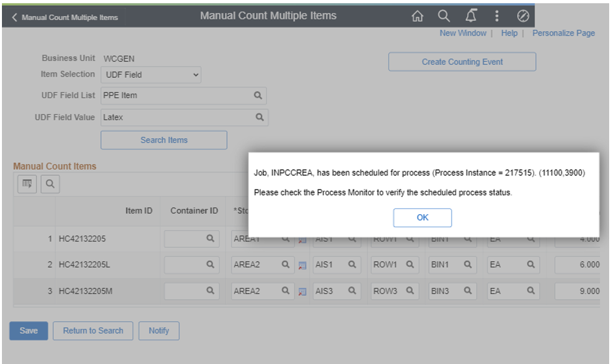This screenshot has height=364, width=615.
Task: Click storage area detail icon in row 3
Action: click(x=302, y=292)
